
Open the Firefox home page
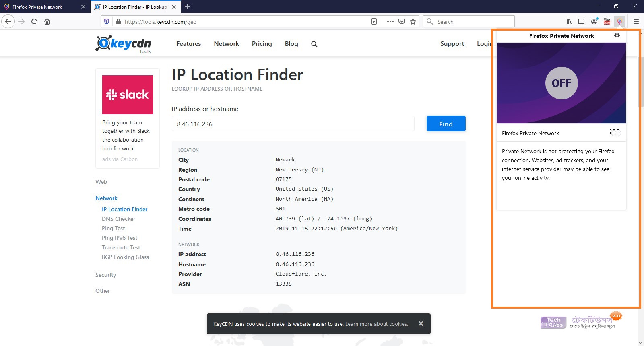pos(47,21)
